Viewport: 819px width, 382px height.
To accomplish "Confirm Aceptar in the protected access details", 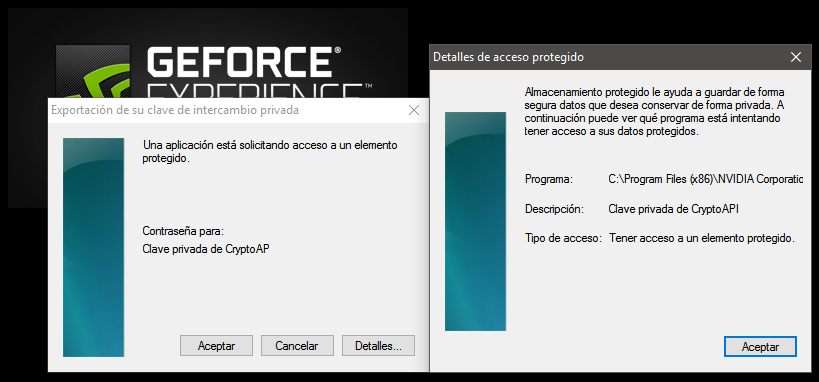I will coord(760,347).
